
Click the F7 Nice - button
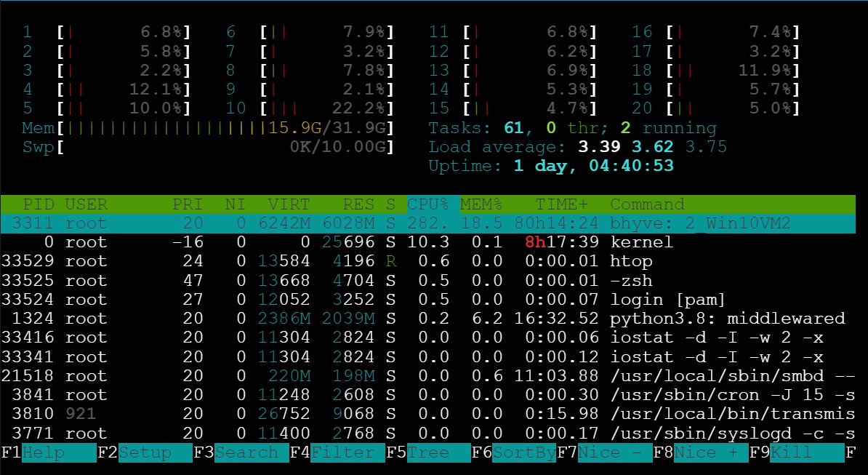point(605,453)
